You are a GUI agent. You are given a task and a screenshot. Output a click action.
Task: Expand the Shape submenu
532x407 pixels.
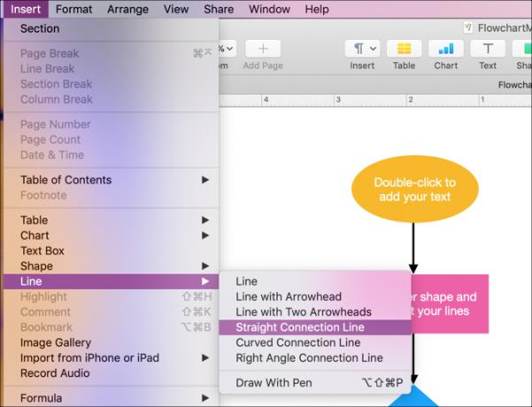coord(112,266)
